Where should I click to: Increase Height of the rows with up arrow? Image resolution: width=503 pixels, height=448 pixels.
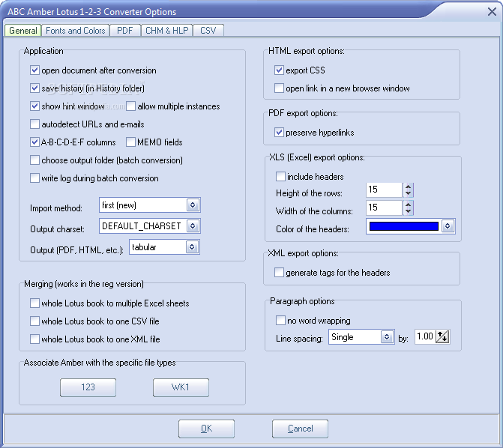(x=408, y=187)
